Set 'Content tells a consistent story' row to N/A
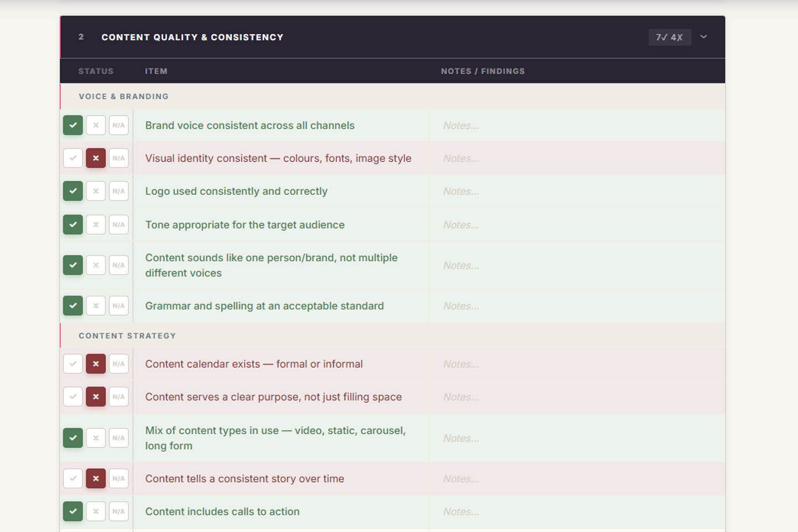Screen dimensions: 798x532 (119, 478)
